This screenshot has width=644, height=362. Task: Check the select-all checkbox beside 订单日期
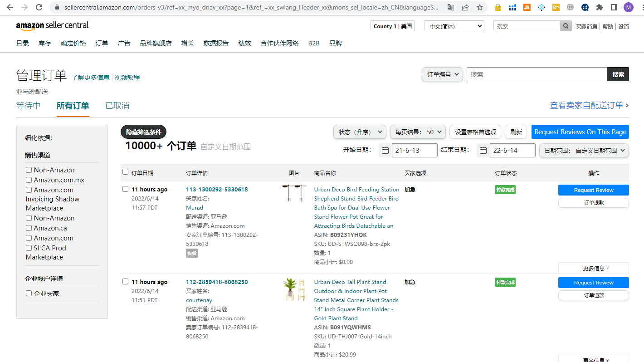[126, 172]
